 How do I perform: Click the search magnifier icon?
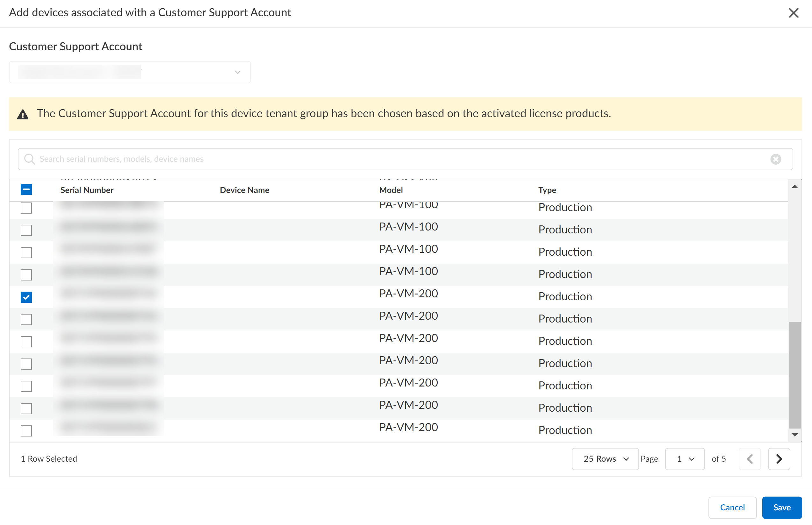[x=30, y=159]
